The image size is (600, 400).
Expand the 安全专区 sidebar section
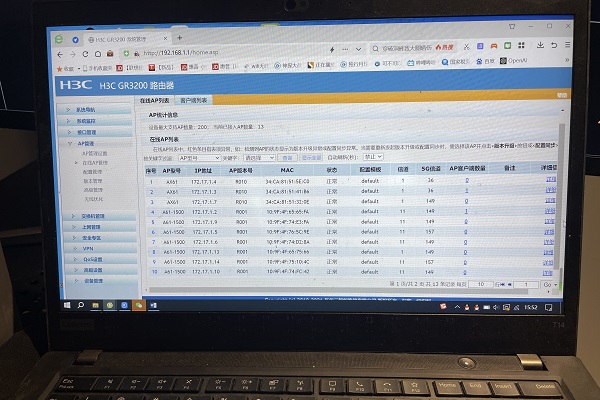90,237
